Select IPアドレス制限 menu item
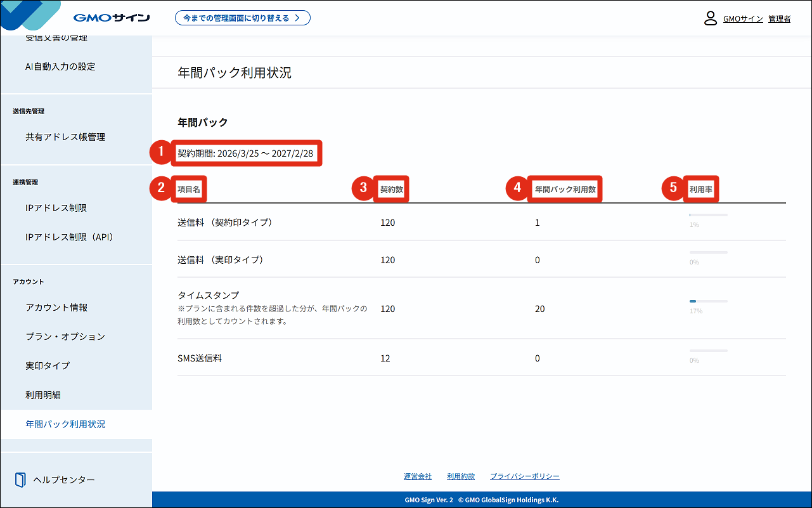The height and width of the screenshot is (508, 812). coord(56,208)
